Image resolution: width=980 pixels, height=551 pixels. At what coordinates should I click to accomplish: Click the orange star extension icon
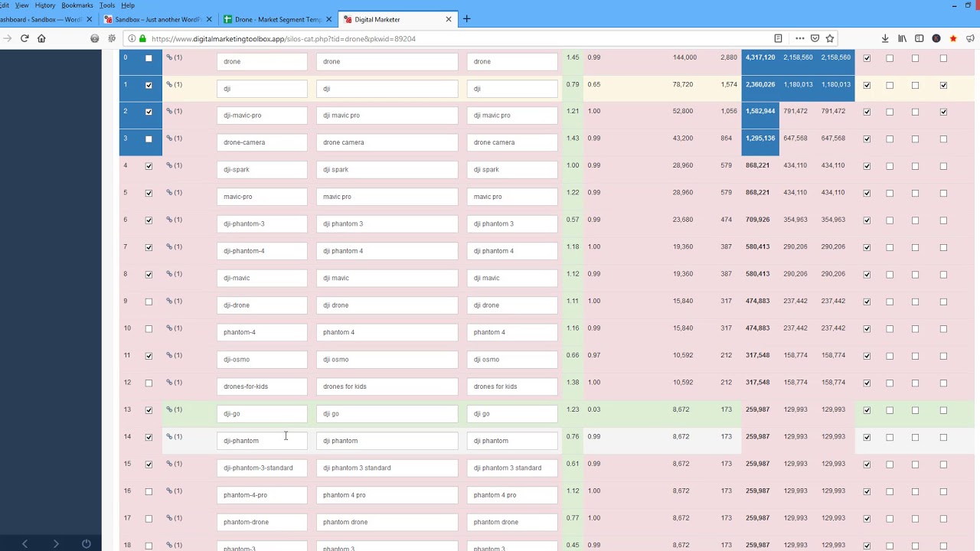[953, 38]
